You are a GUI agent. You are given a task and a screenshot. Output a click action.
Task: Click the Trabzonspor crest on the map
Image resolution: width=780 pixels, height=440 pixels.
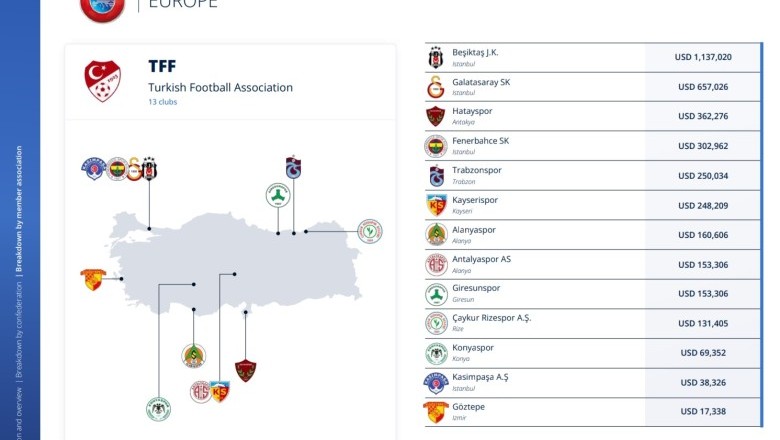click(293, 167)
